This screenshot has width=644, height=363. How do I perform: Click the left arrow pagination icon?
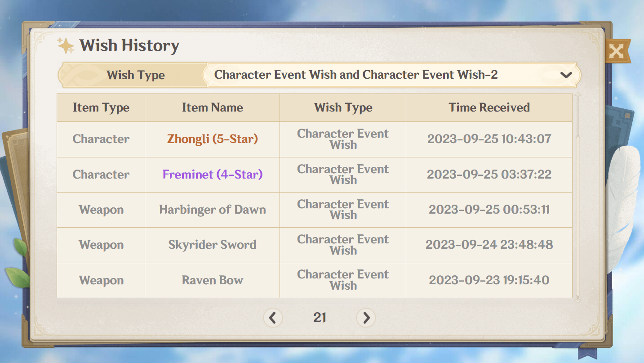[x=273, y=318]
